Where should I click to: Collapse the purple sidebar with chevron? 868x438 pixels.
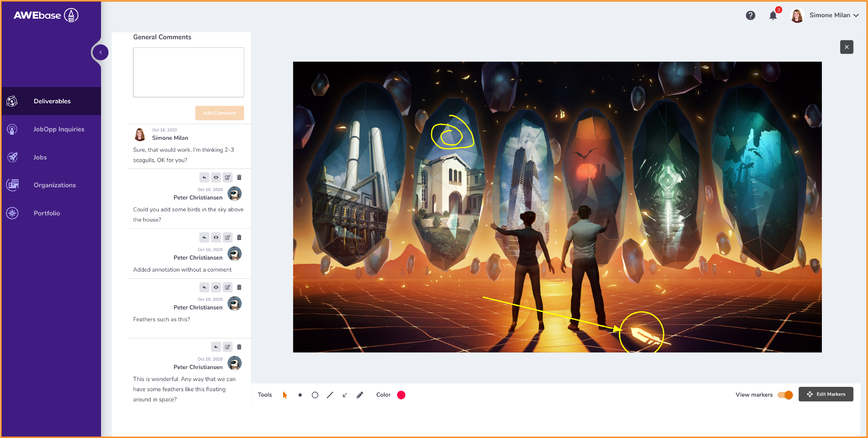[101, 53]
